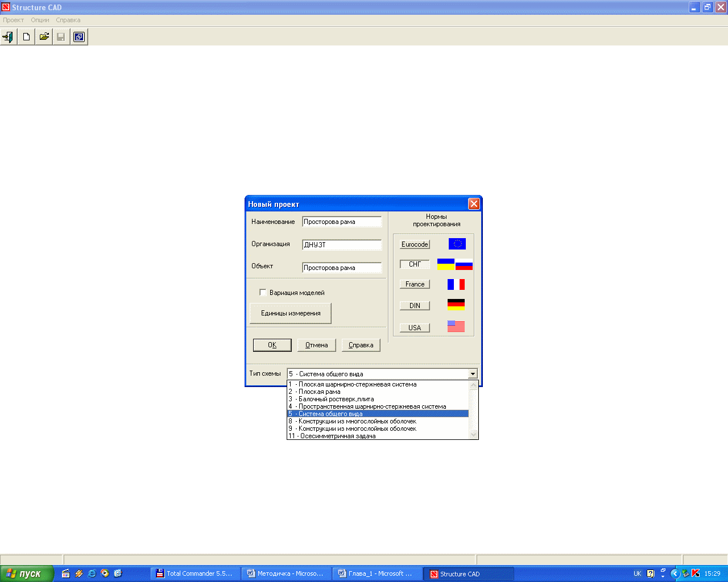This screenshot has height=582, width=728.
Task: Confirm the dialog with OK
Action: 272,345
